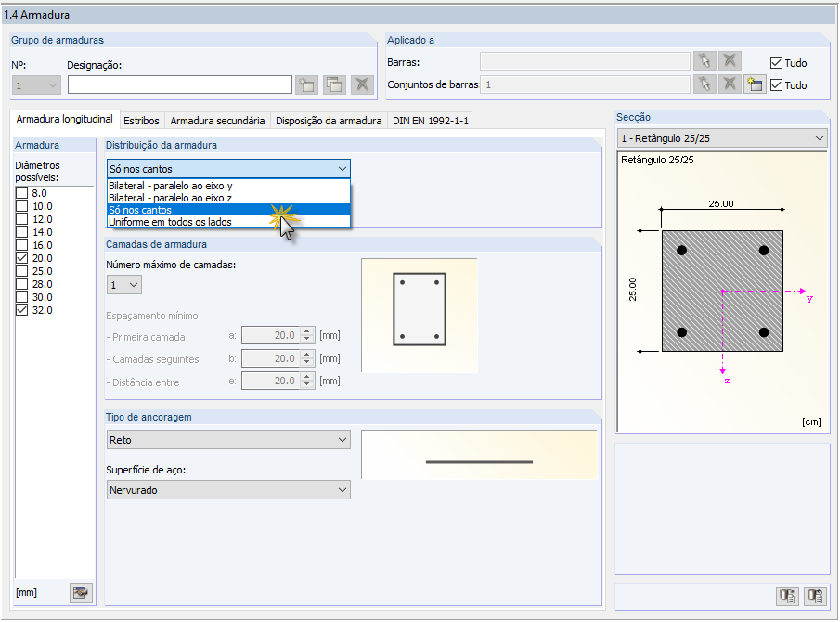Uncheck diameter 32.0
This screenshot has height=622, width=840.
(21, 310)
